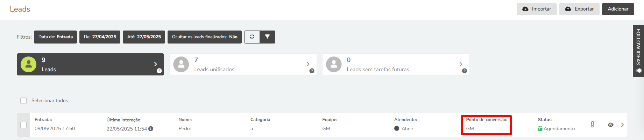Screen dimensions: 644x140
Task: Open Leads unificados card chevron
Action: click(308, 64)
